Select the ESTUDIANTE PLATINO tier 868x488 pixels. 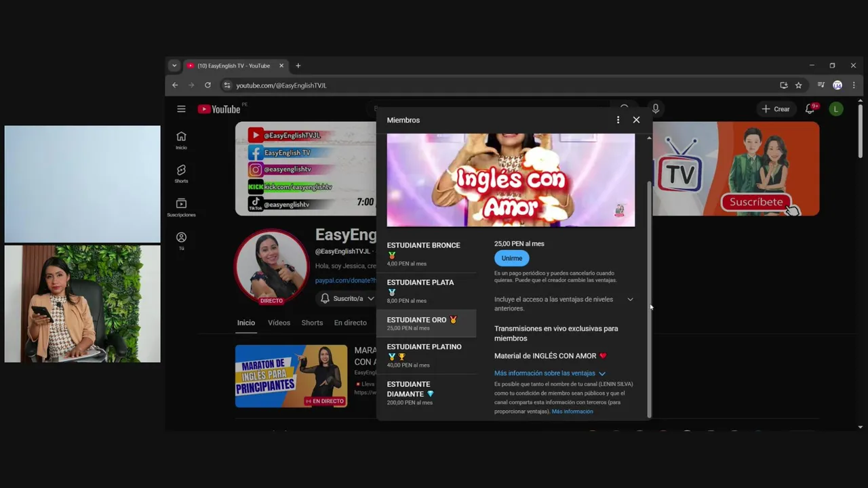427,356
